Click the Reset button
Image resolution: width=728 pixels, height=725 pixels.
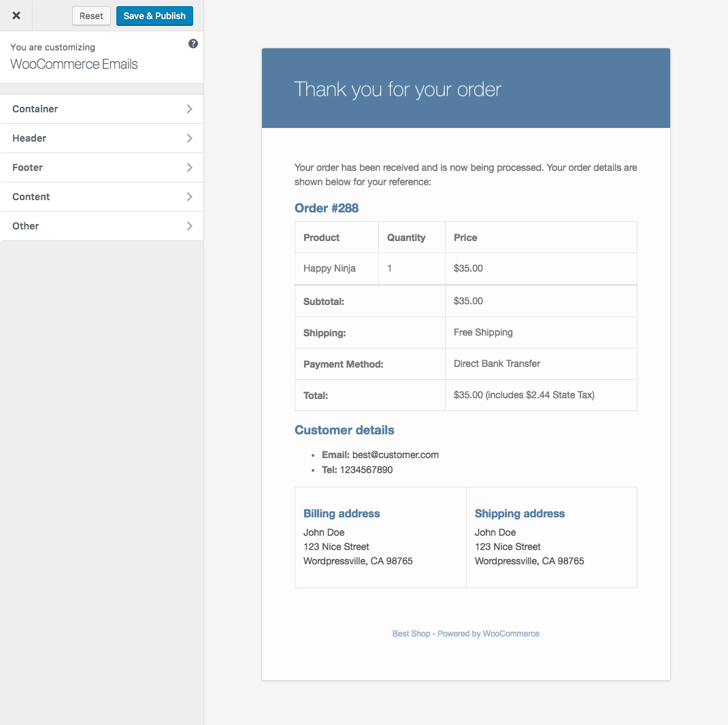click(x=91, y=16)
